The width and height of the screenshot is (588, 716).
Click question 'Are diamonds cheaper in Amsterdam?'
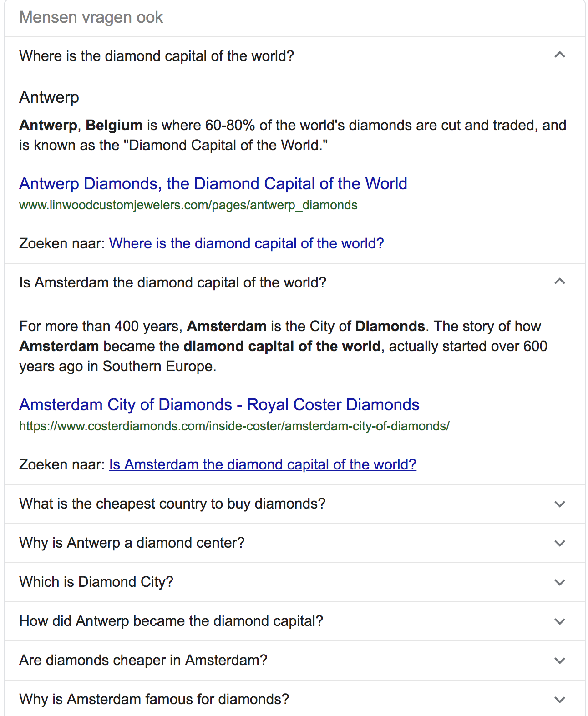[x=143, y=661]
